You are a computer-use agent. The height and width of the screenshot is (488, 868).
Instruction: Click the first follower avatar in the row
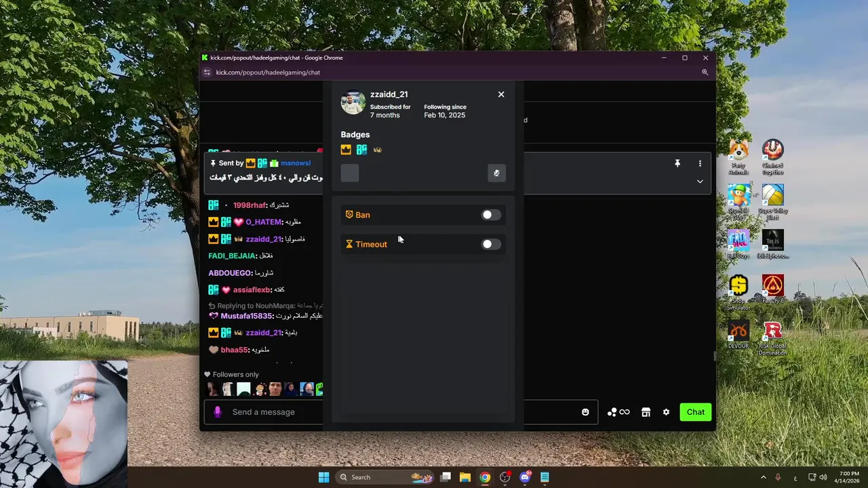click(213, 389)
